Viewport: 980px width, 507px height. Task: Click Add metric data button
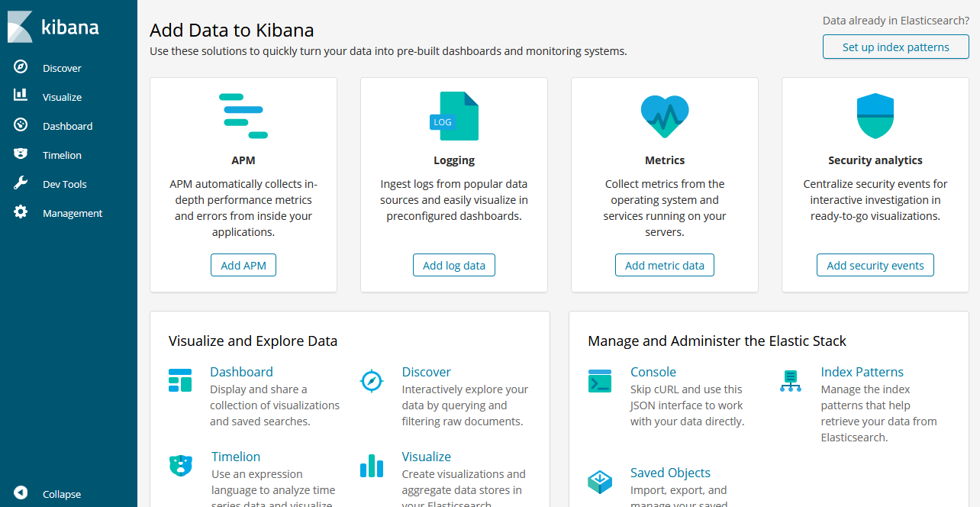pyautogui.click(x=665, y=265)
